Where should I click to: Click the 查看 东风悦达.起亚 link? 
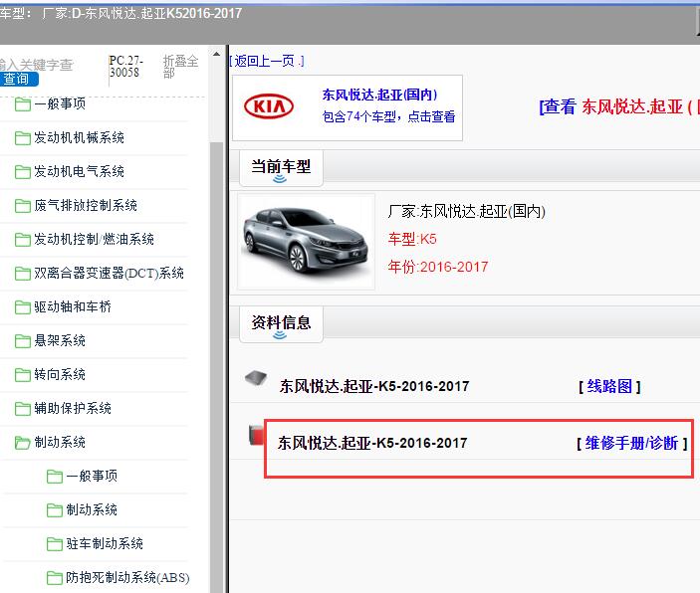(x=619, y=106)
